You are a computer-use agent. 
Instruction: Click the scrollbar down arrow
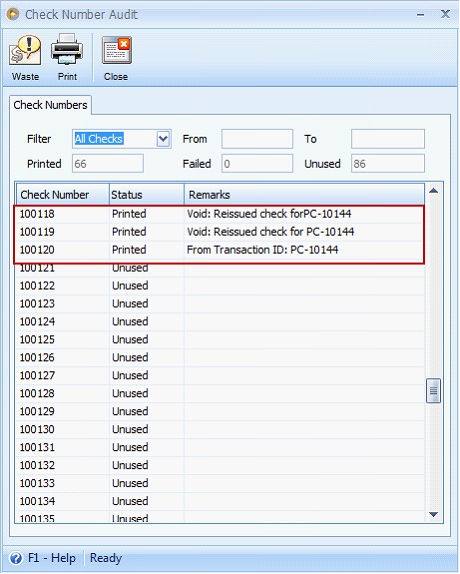(x=434, y=514)
